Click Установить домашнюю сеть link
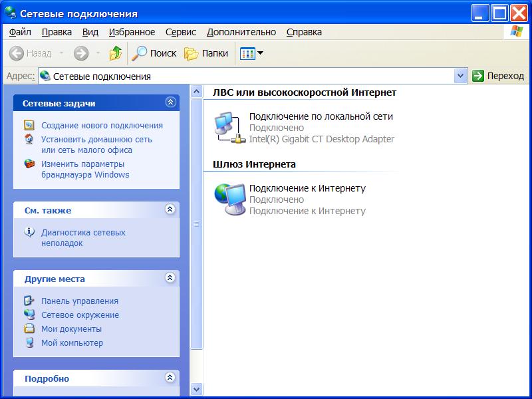 click(x=96, y=144)
